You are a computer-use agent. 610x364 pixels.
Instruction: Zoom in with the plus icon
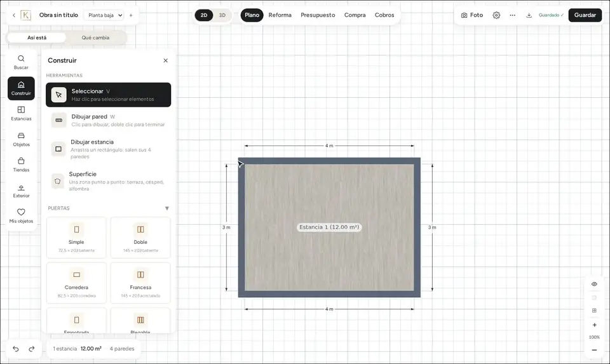(594, 325)
